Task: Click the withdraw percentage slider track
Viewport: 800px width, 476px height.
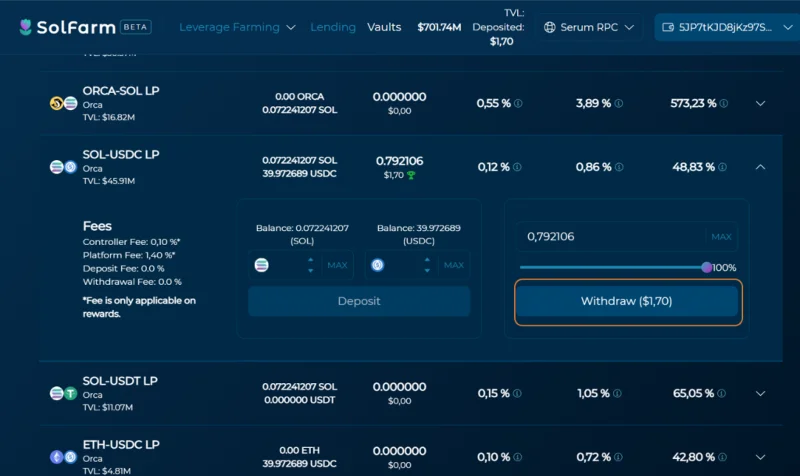Action: point(612,267)
